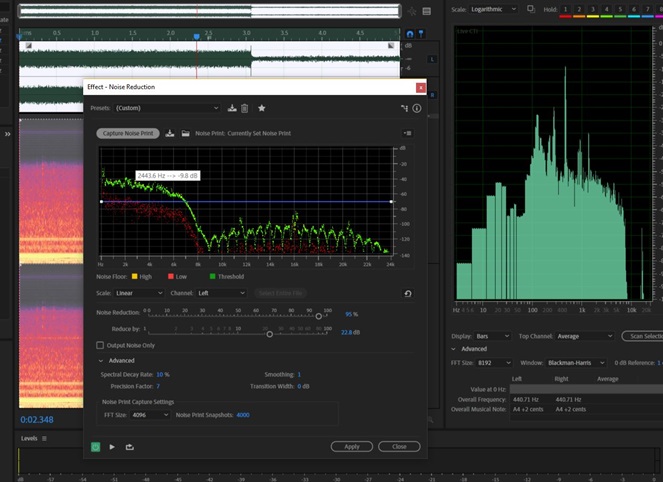
Task: Toggle Hold button 6 in Frequency Analysis
Action: pyautogui.click(x=634, y=9)
